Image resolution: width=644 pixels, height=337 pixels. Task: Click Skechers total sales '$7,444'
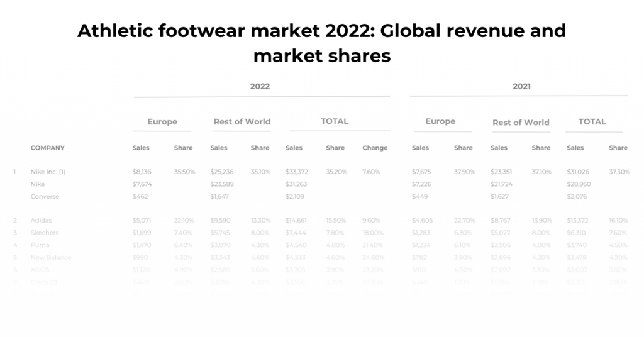pos(296,233)
